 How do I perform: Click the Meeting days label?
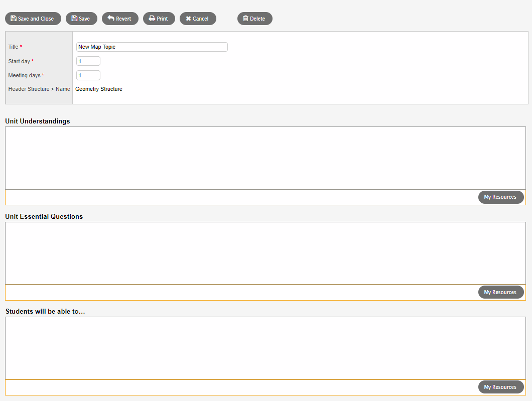point(24,75)
